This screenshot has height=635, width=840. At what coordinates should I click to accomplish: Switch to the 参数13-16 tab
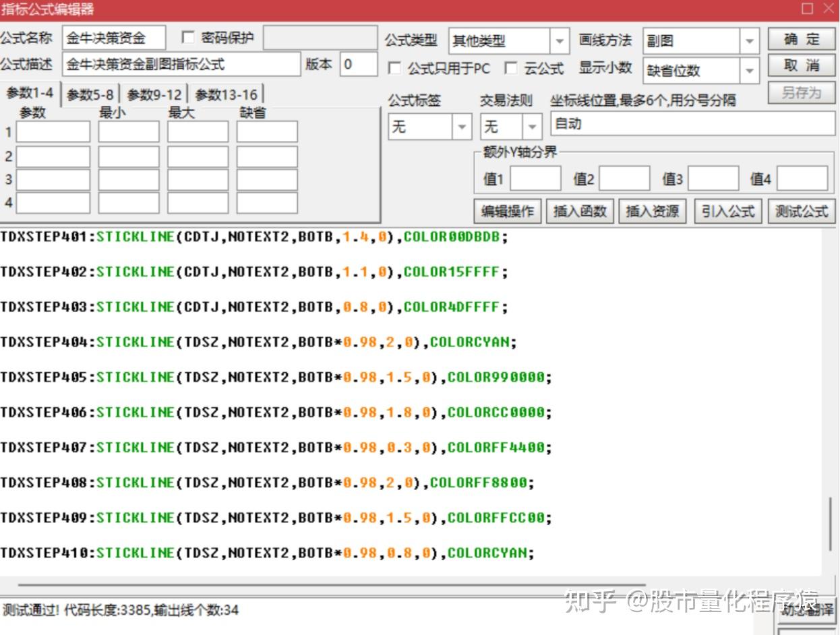pos(226,95)
